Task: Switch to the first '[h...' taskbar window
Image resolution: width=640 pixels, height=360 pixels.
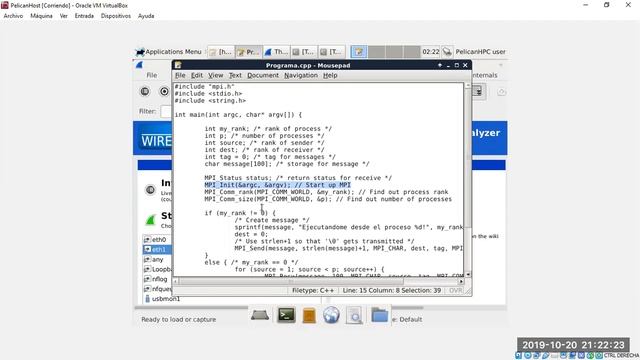Action: (x=221, y=52)
